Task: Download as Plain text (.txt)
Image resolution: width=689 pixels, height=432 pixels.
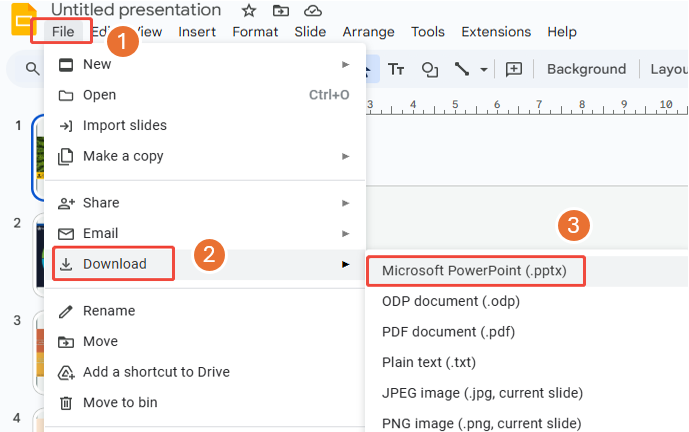Action: pyautogui.click(x=527, y=363)
